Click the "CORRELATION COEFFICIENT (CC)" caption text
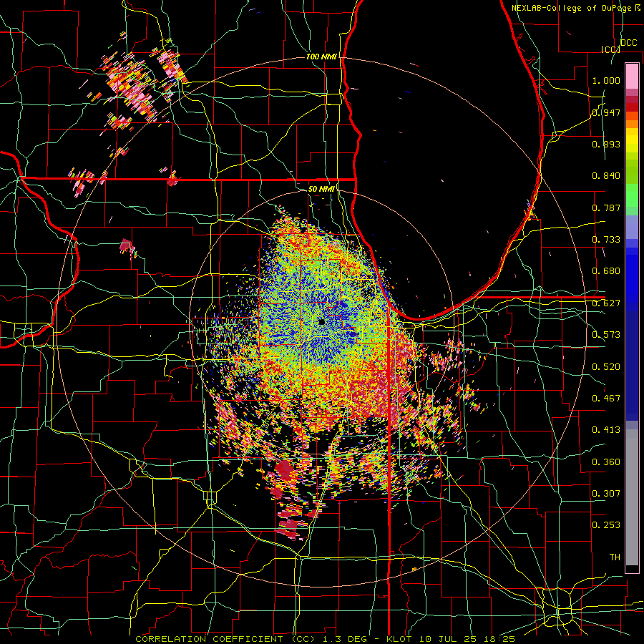 pyautogui.click(x=225, y=639)
